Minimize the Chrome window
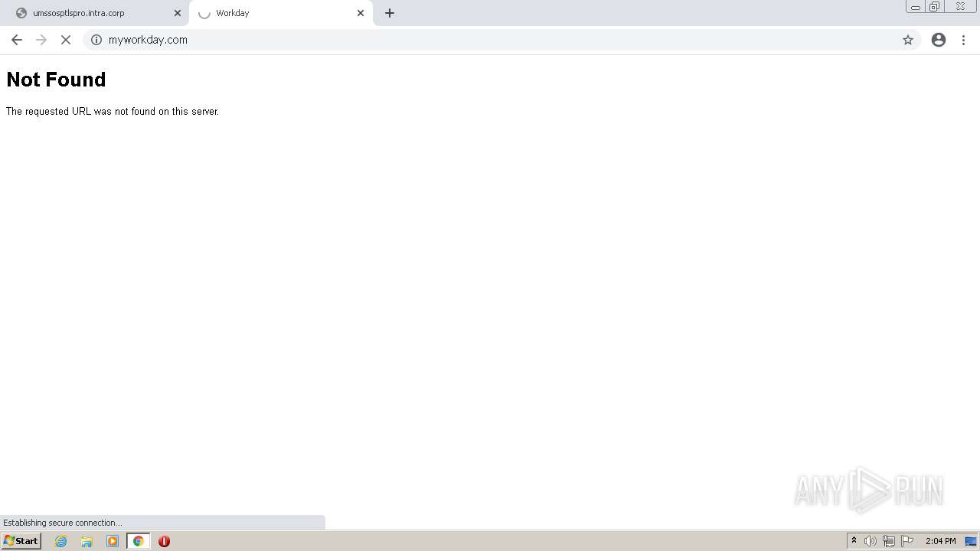The height and width of the screenshot is (551, 980). tap(916, 7)
